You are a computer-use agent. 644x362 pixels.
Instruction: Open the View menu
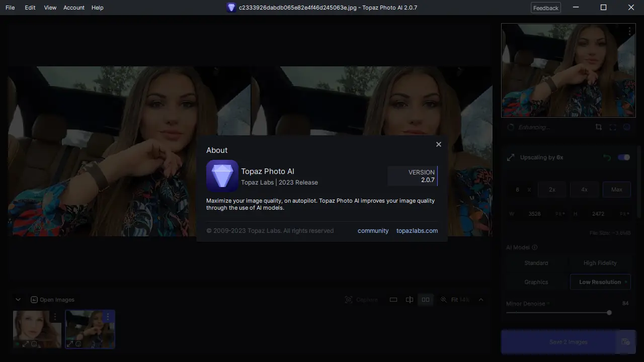[x=50, y=8]
